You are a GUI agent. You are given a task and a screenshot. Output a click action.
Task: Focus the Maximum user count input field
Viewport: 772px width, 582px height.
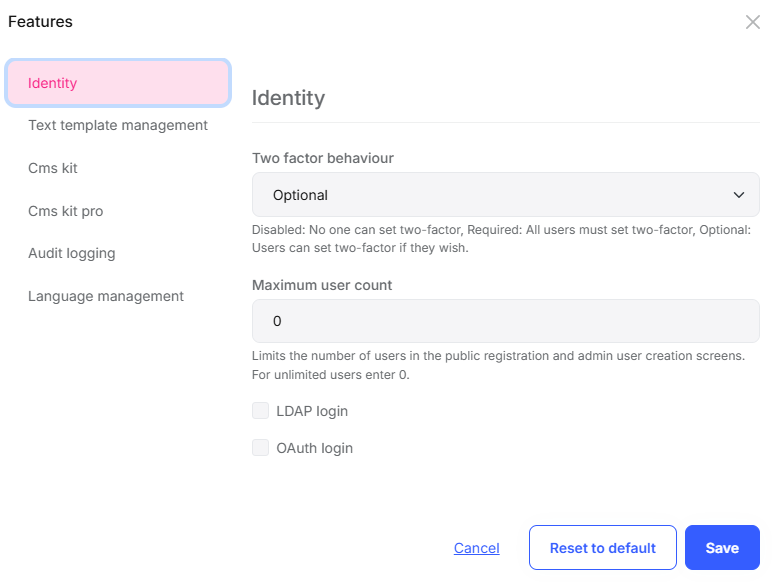pyautogui.click(x=505, y=321)
